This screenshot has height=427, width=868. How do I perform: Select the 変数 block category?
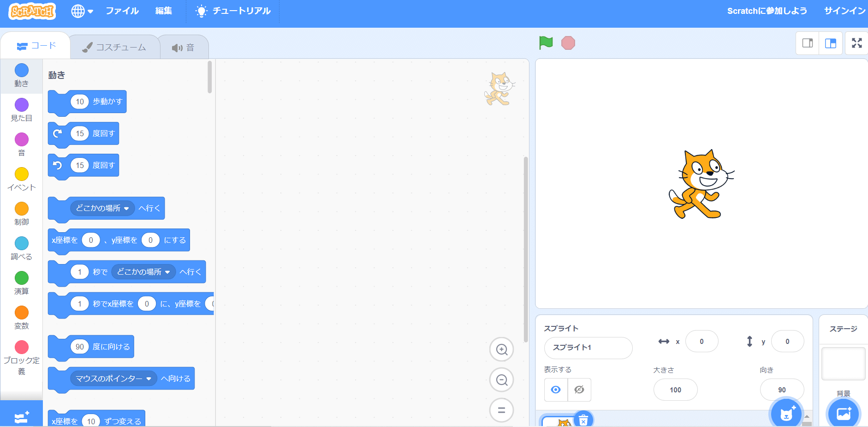point(22,318)
